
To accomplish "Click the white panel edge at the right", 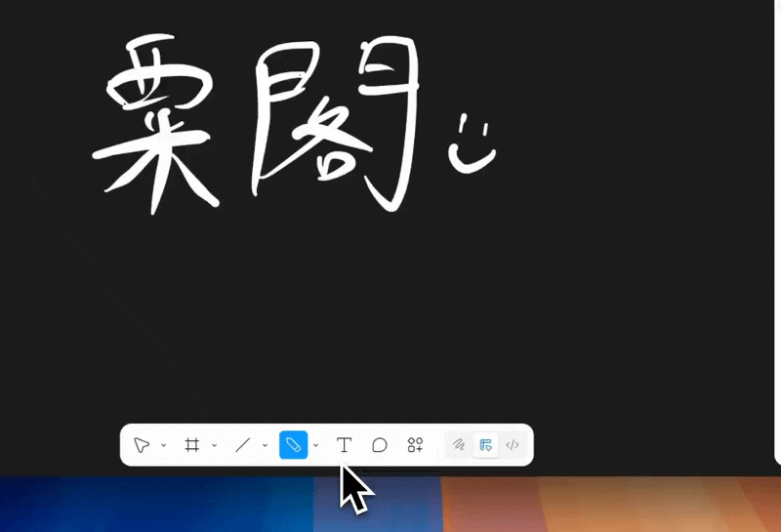I will [777, 234].
